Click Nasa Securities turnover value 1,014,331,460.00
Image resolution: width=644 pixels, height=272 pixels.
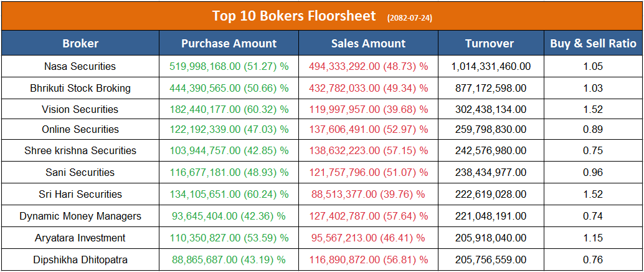click(x=491, y=66)
